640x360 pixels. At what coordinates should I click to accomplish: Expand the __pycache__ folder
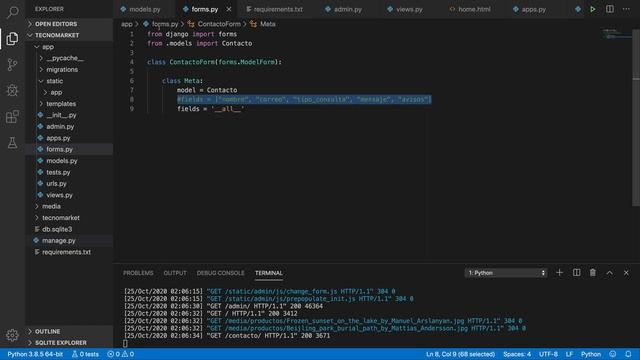pyautogui.click(x=69, y=58)
